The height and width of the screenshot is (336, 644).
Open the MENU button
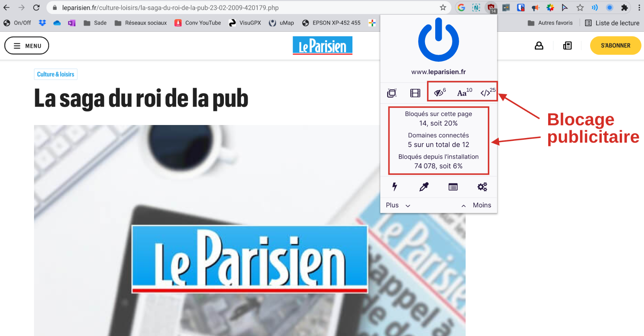click(27, 46)
